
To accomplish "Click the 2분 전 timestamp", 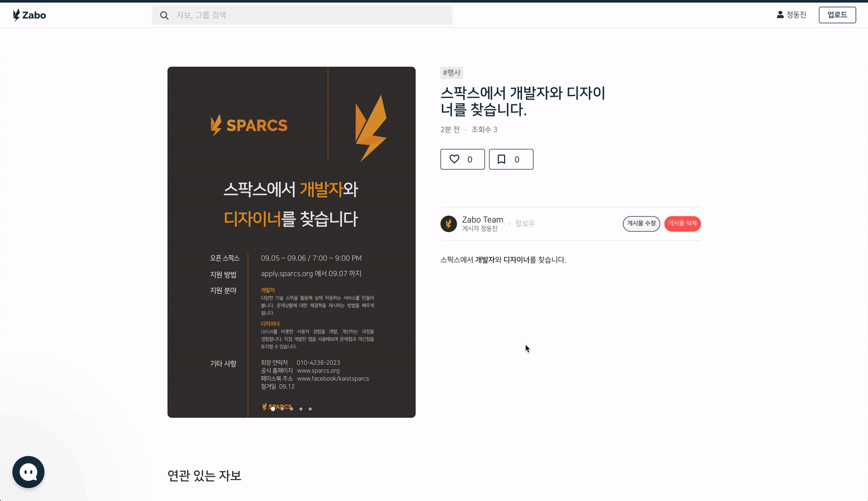I will click(450, 130).
